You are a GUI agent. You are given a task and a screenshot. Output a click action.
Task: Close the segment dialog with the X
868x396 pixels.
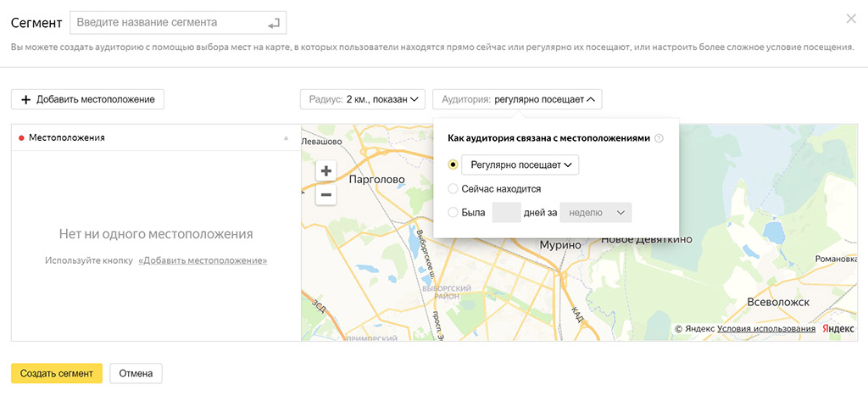(x=851, y=19)
